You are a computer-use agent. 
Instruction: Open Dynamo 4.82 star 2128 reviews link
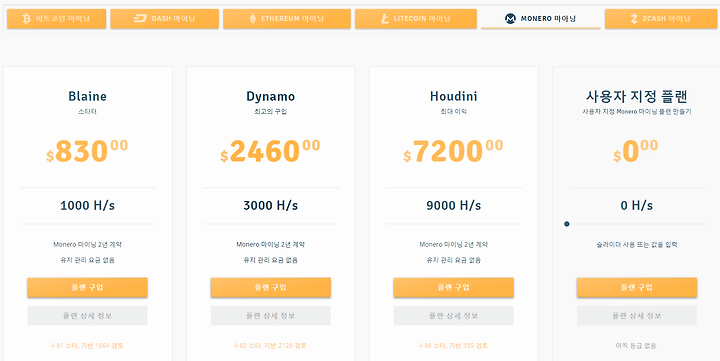[x=270, y=345]
